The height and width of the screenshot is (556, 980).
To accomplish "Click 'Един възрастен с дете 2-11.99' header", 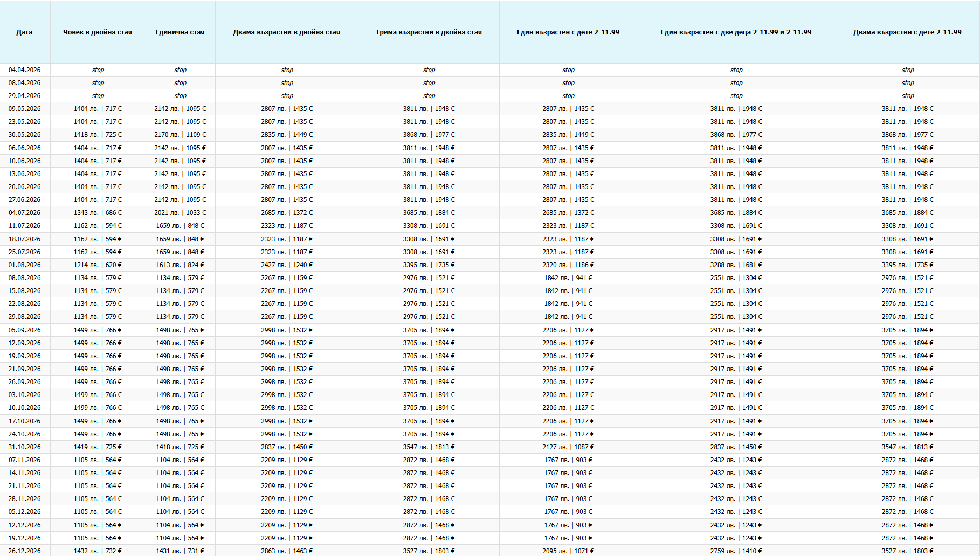I will pos(568,32).
